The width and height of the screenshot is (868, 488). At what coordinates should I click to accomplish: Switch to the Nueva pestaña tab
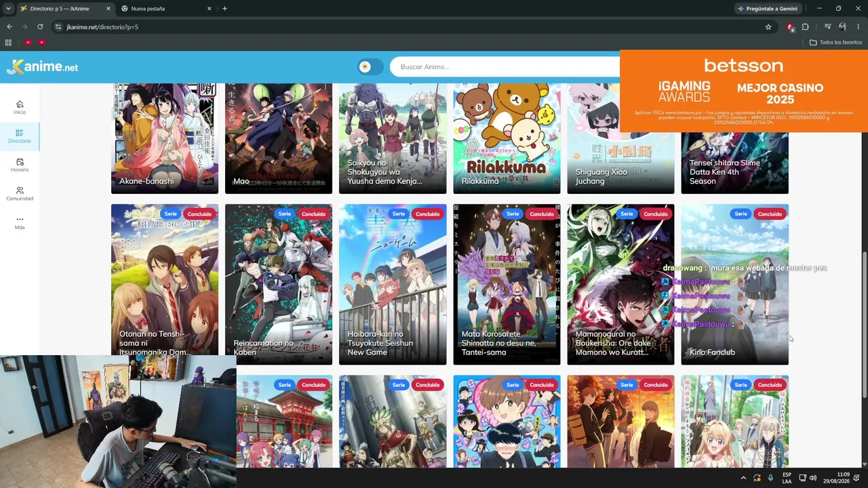(165, 8)
